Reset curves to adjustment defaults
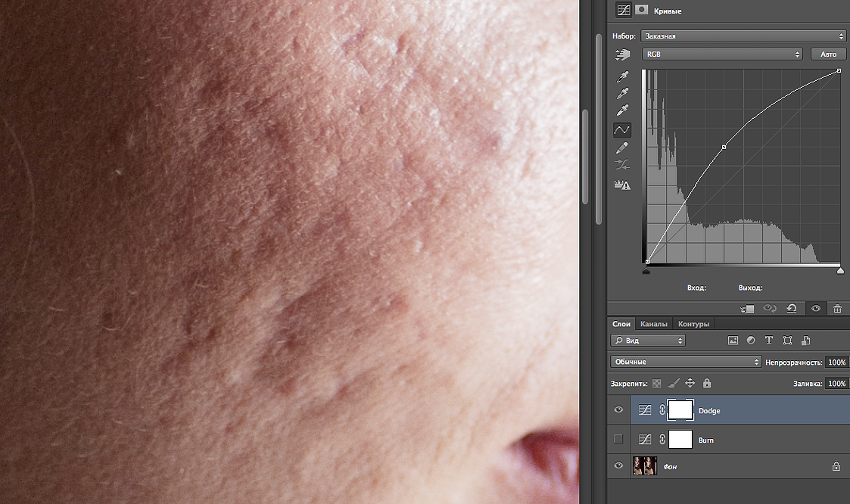850x504 pixels. [x=792, y=308]
